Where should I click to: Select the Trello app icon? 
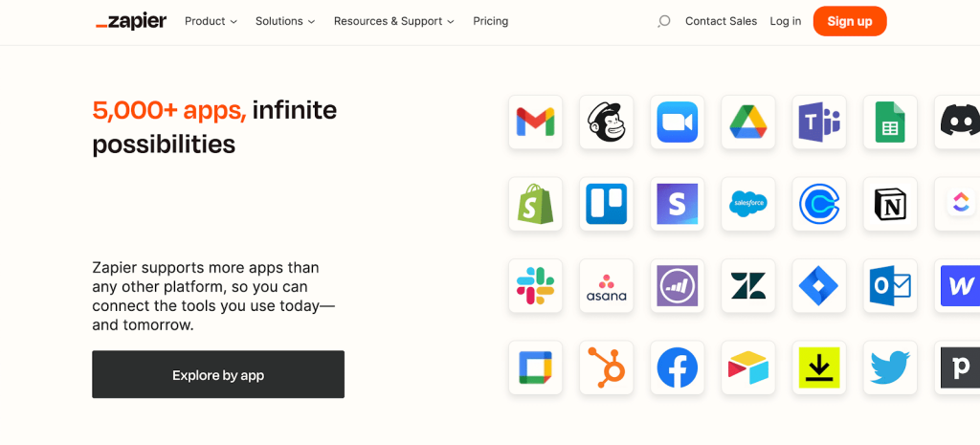click(x=606, y=204)
